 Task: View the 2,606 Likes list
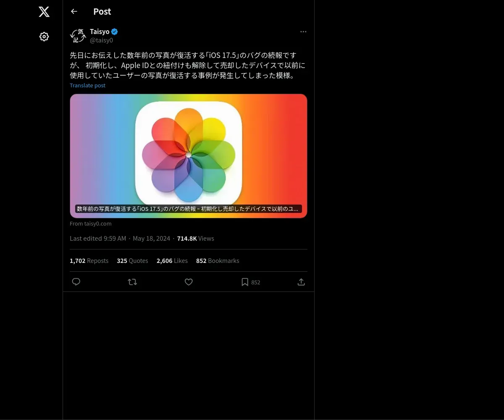(x=172, y=260)
